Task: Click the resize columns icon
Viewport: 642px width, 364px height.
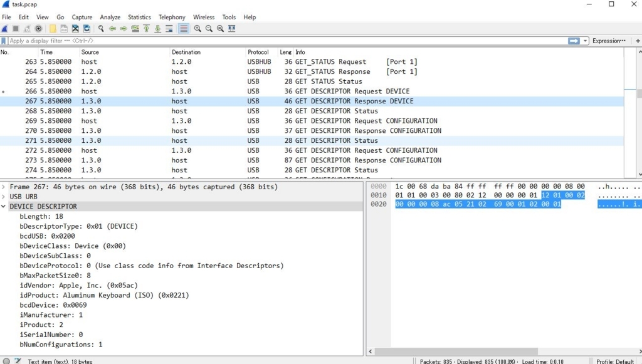Action: pos(232,29)
